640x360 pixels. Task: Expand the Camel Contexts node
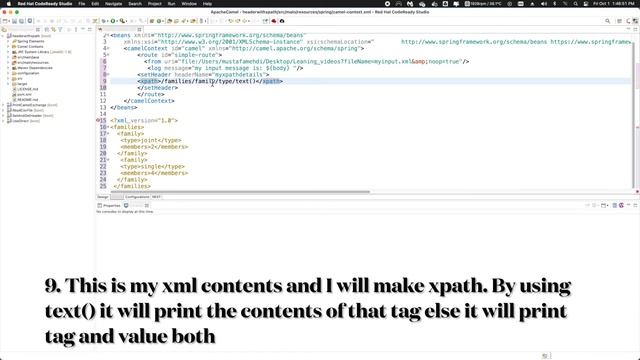coord(8,47)
